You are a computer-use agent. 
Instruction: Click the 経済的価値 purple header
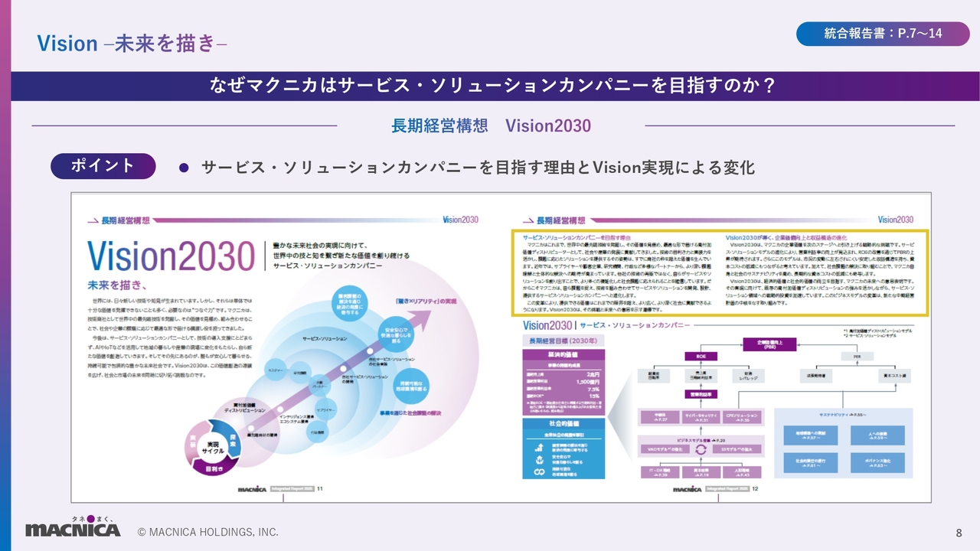(563, 355)
